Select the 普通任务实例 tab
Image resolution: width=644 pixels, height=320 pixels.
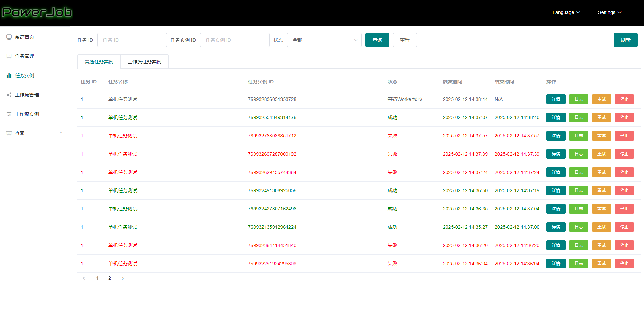(99, 62)
